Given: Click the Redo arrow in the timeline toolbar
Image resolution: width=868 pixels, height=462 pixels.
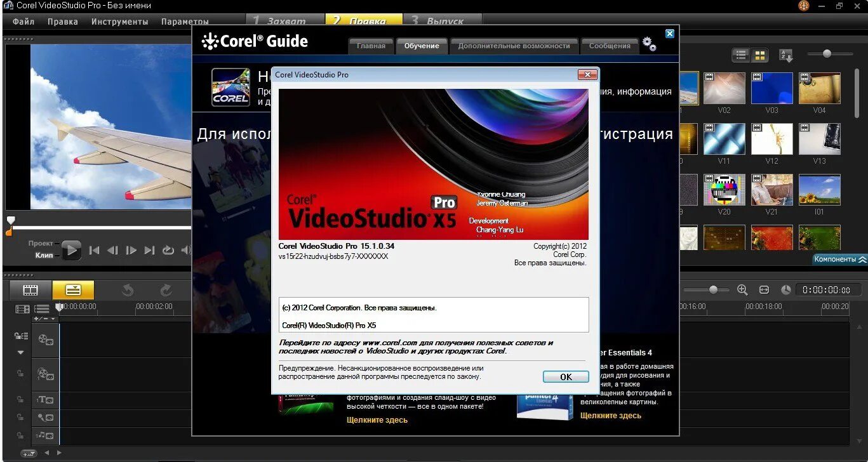Looking at the screenshot, I should [166, 290].
